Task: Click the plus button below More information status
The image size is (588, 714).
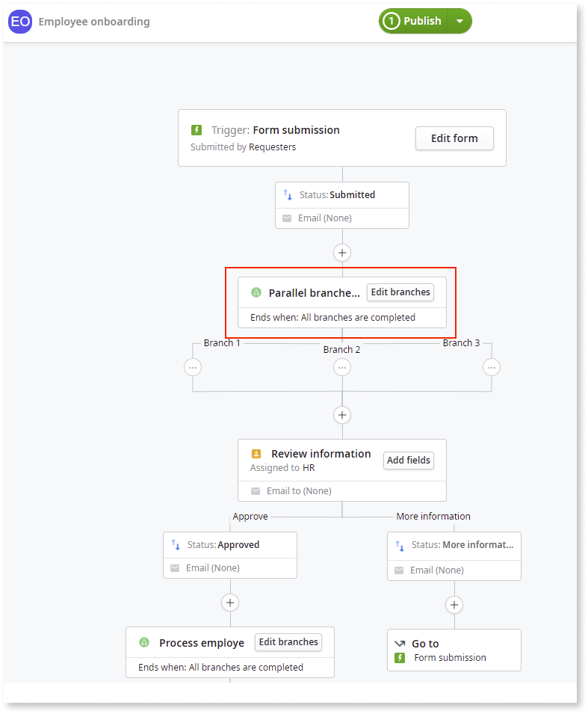Action: coord(454,605)
